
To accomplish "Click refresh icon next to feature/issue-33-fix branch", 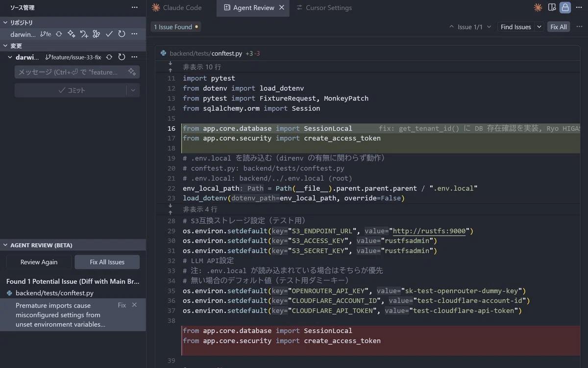I will tap(122, 57).
